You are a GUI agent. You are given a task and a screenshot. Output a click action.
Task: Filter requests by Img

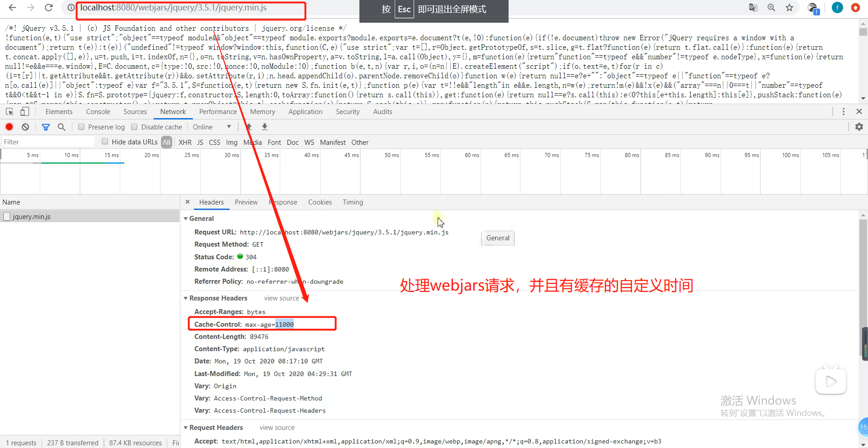coord(231,142)
